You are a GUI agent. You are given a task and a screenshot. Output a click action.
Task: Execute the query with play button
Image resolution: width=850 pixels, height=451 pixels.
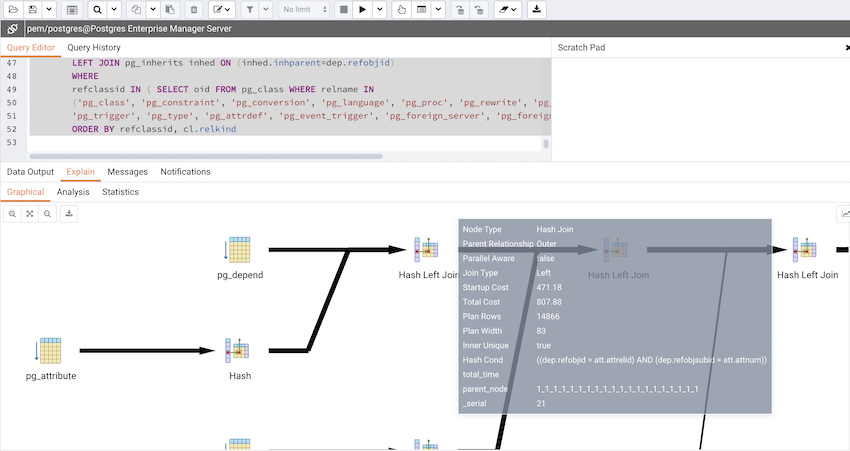pyautogui.click(x=363, y=9)
